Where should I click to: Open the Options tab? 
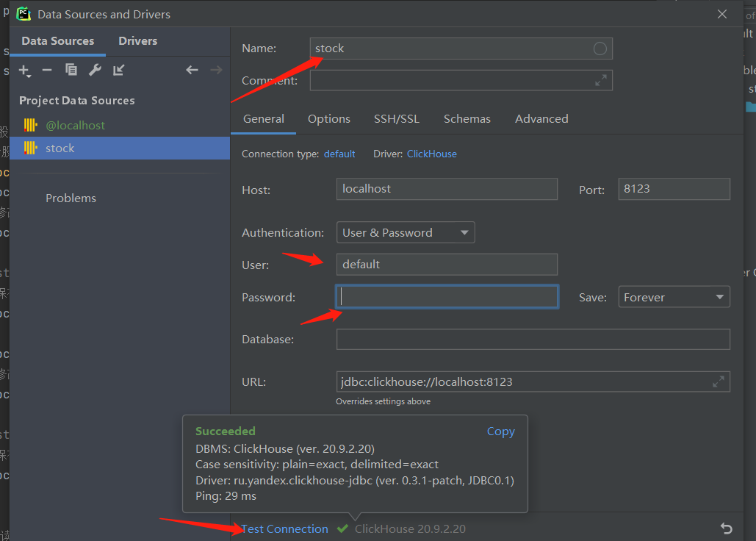pyautogui.click(x=329, y=119)
